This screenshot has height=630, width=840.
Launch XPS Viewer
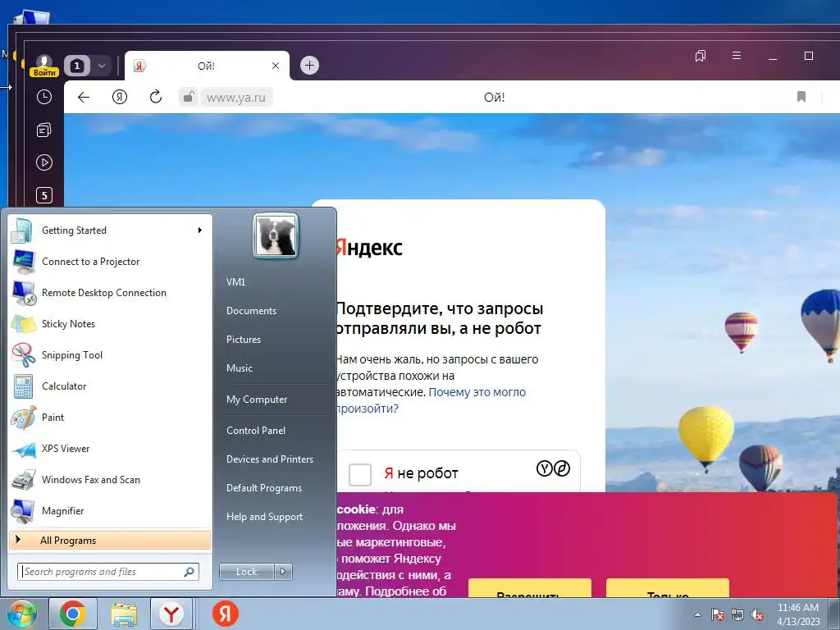(110, 449)
